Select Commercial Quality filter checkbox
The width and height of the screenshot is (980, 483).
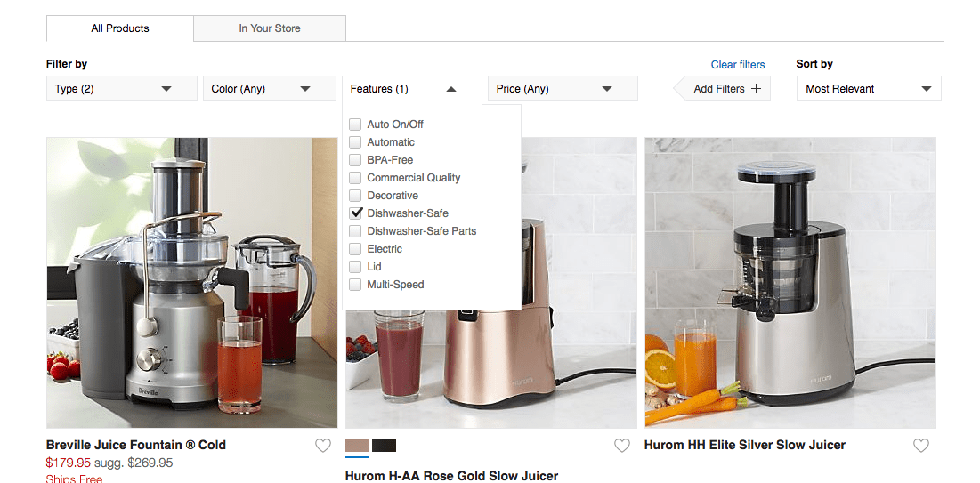[355, 177]
